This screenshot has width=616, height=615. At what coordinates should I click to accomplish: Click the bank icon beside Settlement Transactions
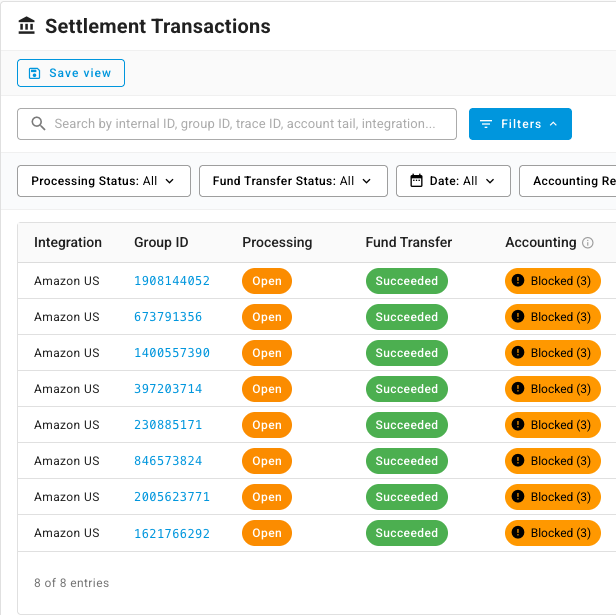click(x=27, y=26)
